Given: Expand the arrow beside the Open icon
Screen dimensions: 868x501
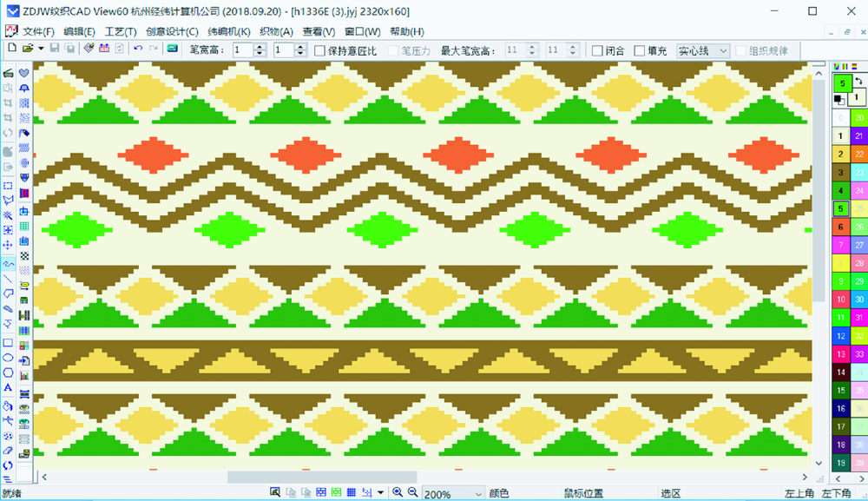Looking at the screenshot, I should [40, 49].
